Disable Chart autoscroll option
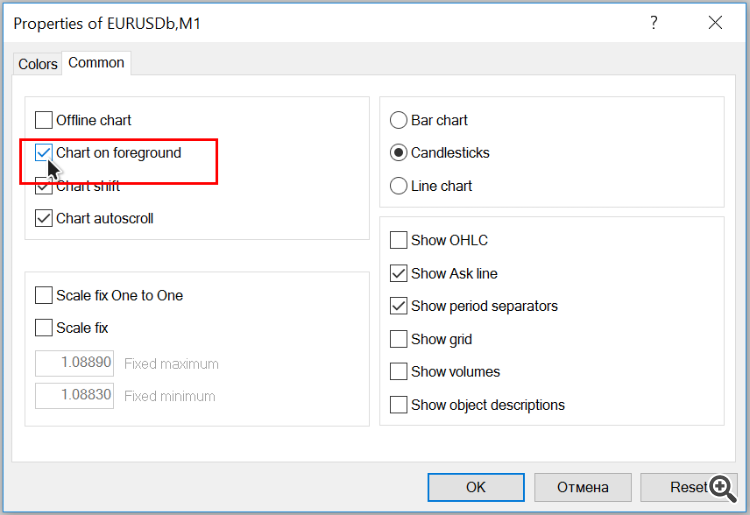 (x=44, y=218)
